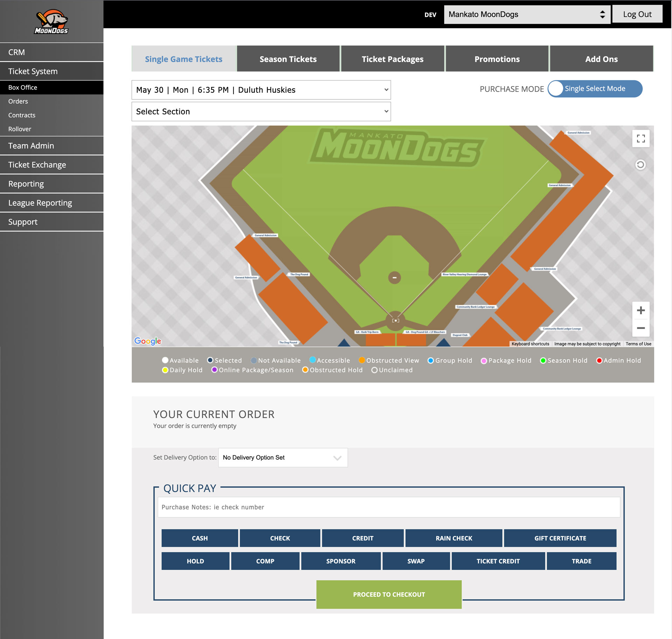
Task: Click the SPONSOR button
Action: point(341,561)
